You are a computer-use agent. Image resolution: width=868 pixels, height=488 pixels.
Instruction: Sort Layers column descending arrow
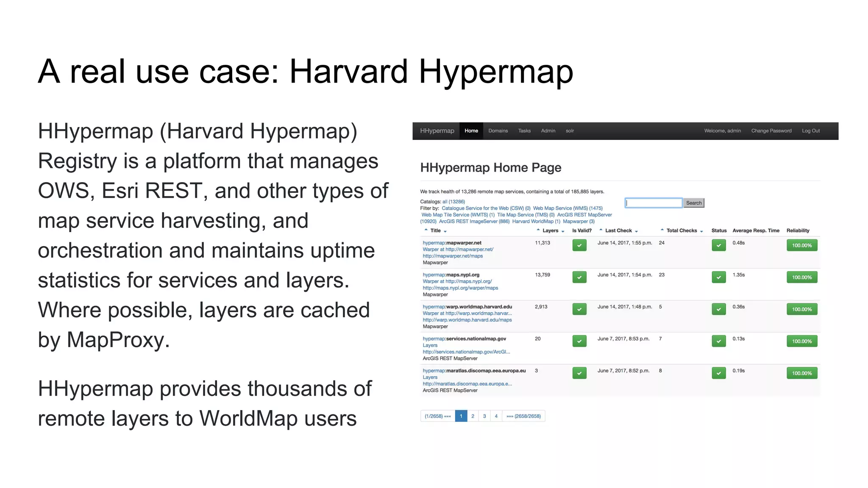563,231
